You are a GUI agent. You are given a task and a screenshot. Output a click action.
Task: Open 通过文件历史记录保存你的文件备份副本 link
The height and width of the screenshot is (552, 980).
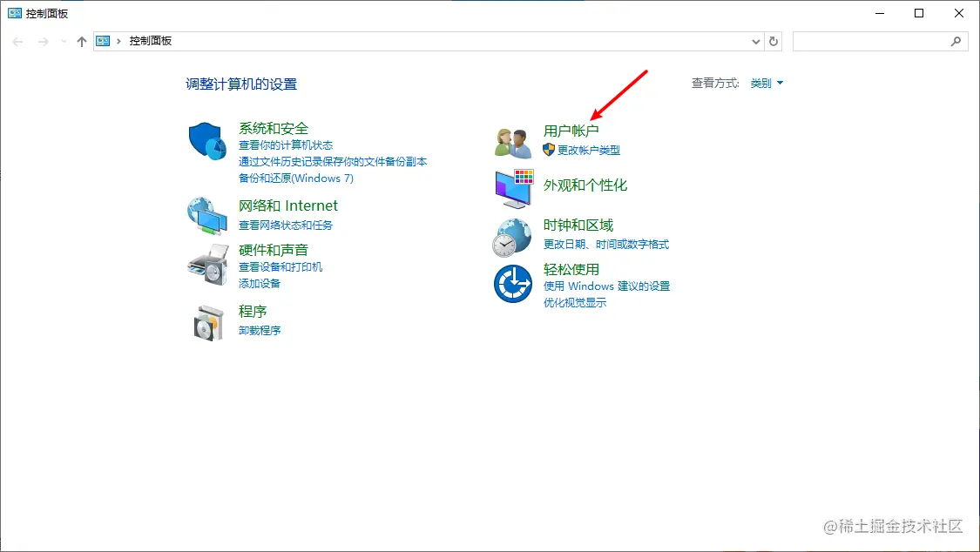click(333, 162)
